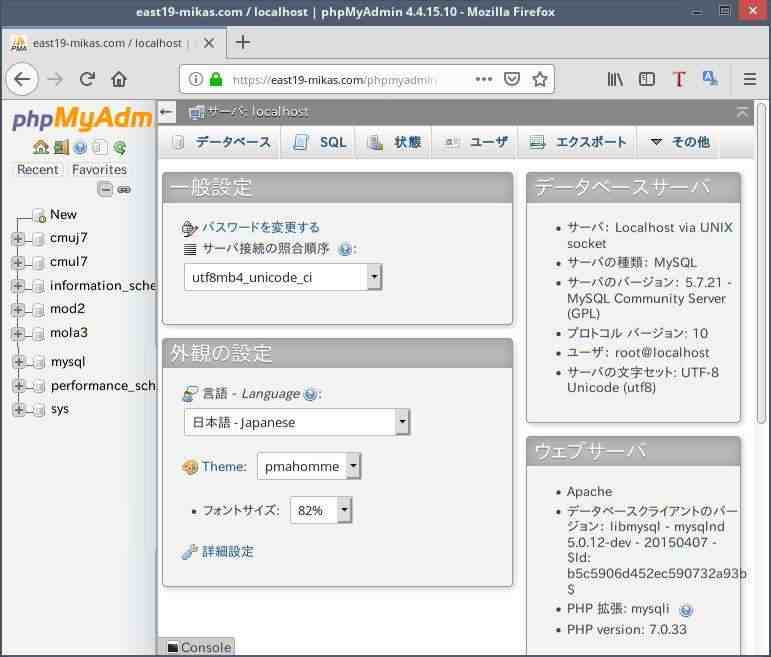Open the ユーザ tab
The height and width of the screenshot is (657, 771).
pyautogui.click(x=475, y=142)
